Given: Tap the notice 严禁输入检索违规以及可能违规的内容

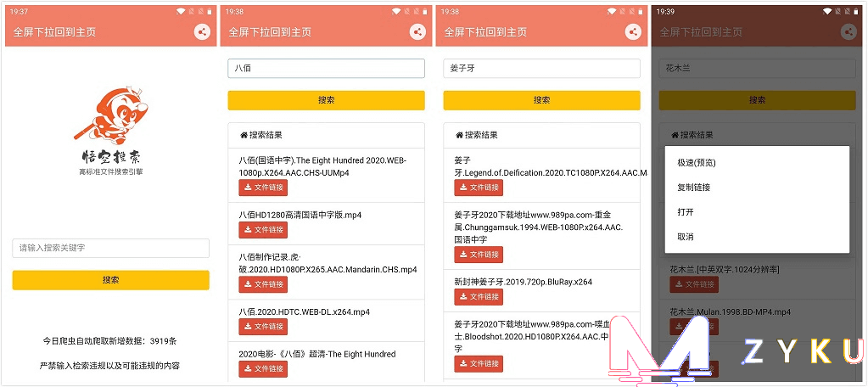Looking at the screenshot, I should pyautogui.click(x=110, y=366).
